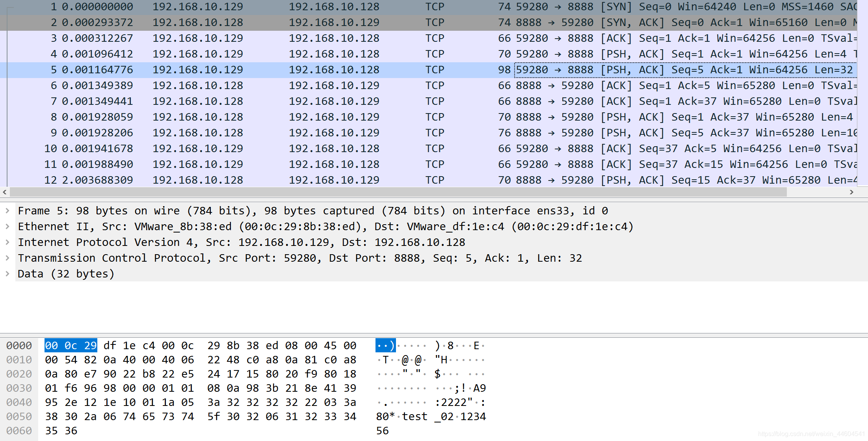Click packet 9 PSH ACK row

[x=427, y=133]
